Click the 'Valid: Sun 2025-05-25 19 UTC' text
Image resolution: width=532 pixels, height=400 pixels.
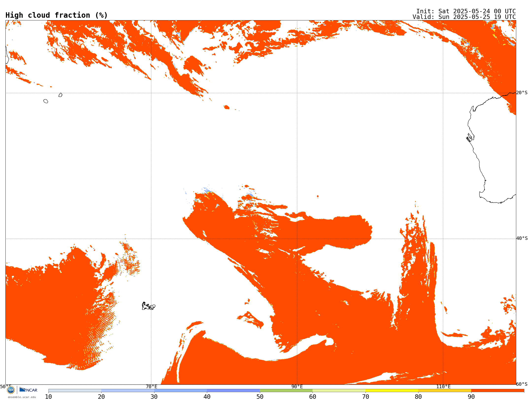point(464,17)
